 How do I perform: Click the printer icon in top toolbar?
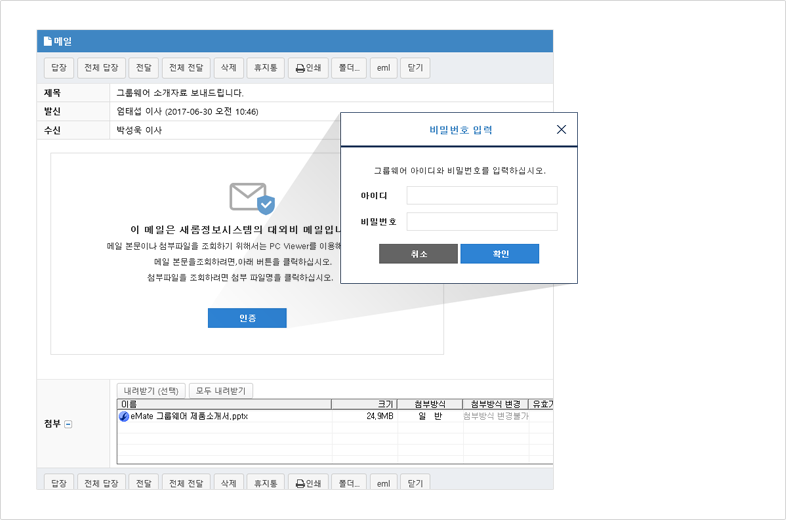pos(299,69)
